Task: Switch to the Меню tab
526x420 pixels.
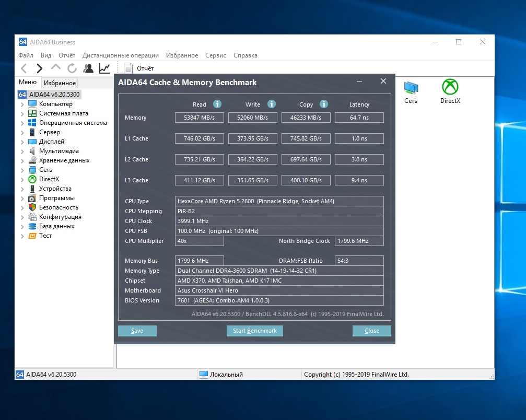Action: (28, 82)
